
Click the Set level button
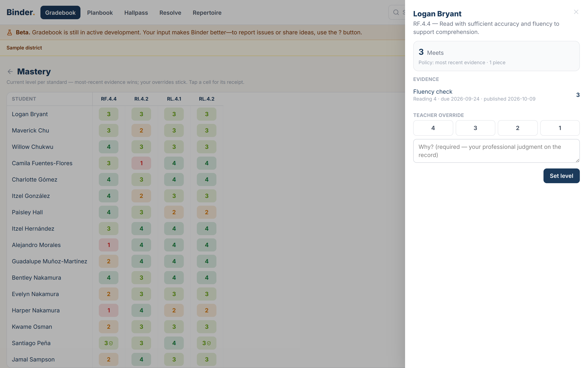point(561,176)
